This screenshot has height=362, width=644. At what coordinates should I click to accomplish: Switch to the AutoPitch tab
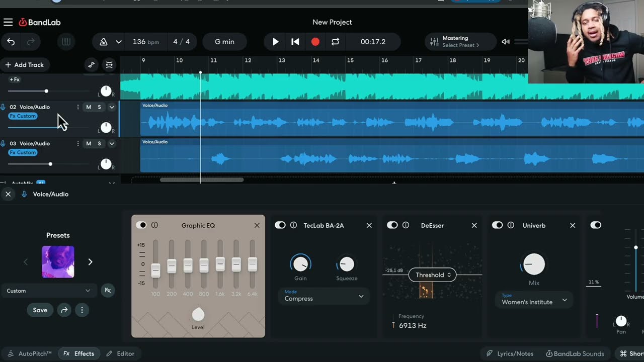tap(30, 353)
